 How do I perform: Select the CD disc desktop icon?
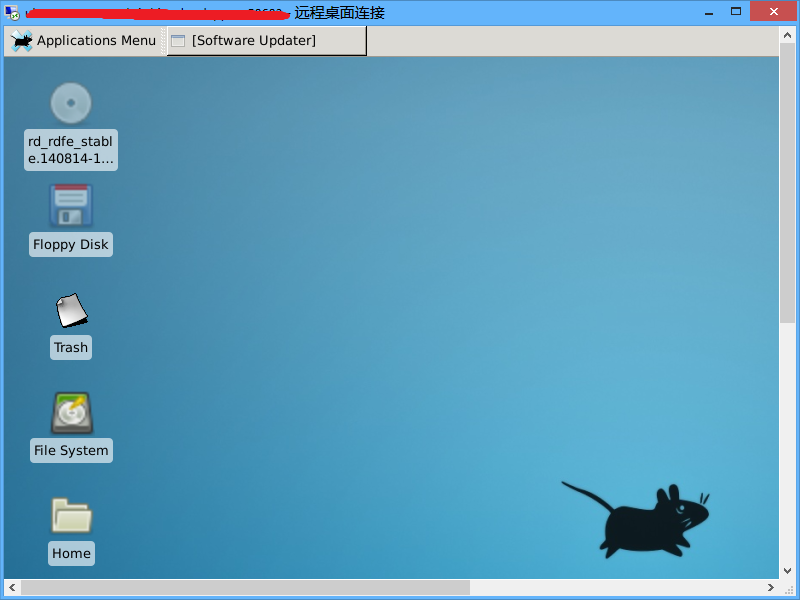pyautogui.click(x=71, y=104)
